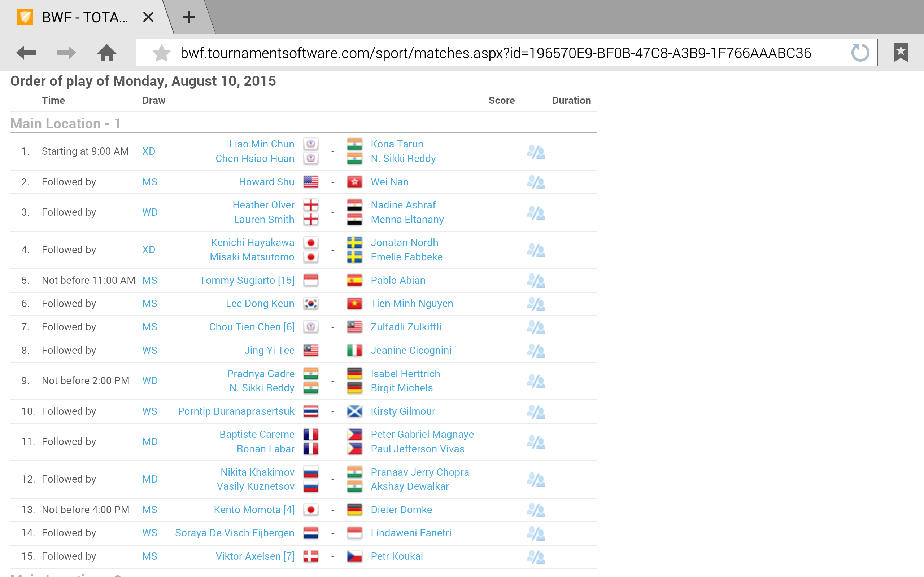
Task: Open head-to-head icon for Kento Momota match
Action: pyautogui.click(x=536, y=510)
